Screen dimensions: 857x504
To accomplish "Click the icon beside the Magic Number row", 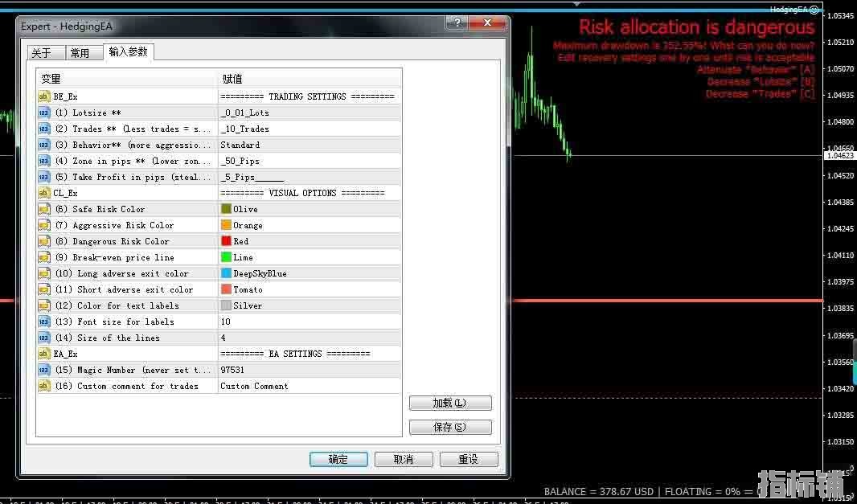I will point(44,370).
